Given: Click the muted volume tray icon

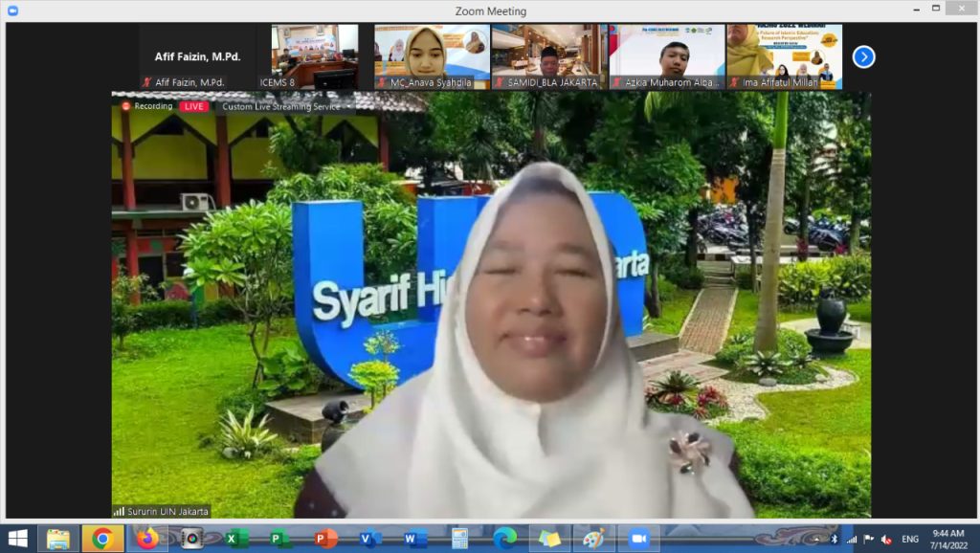Looking at the screenshot, I should [886, 539].
